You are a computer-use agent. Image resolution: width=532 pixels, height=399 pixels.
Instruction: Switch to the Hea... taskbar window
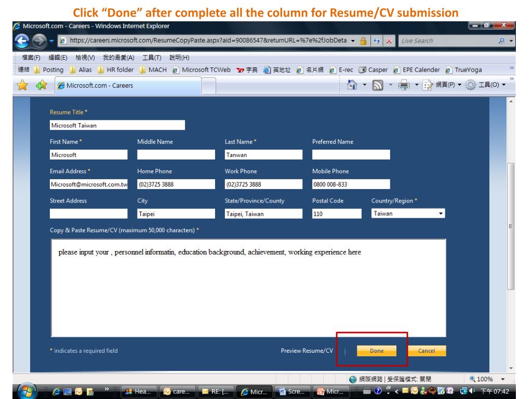[139, 392]
